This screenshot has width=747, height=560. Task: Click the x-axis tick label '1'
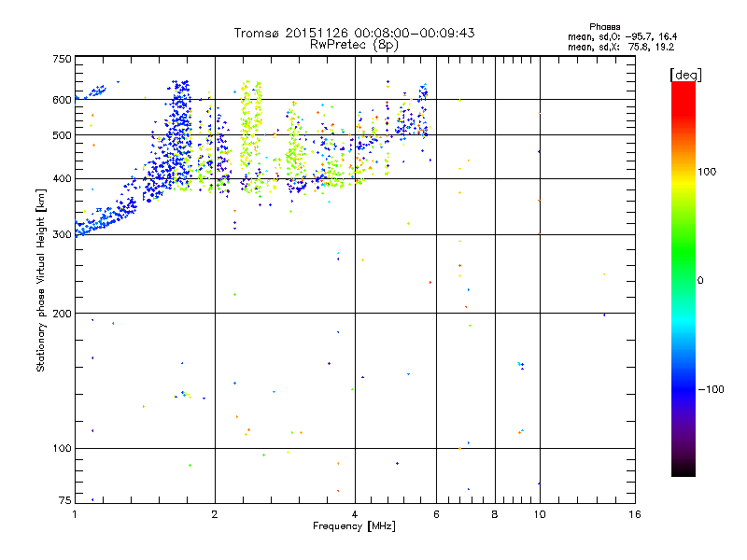[x=75, y=514]
